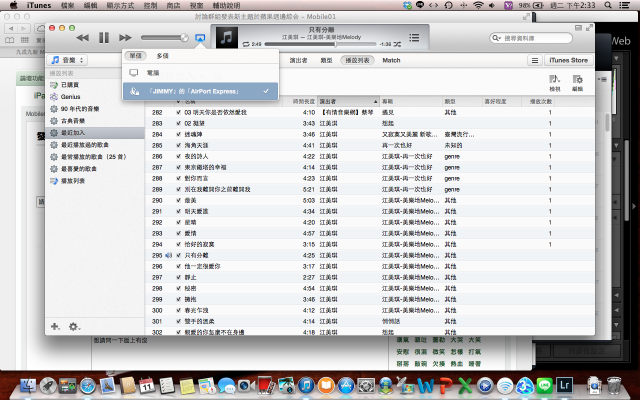
Task: Click the song progress bar playhead
Action: click(x=336, y=44)
